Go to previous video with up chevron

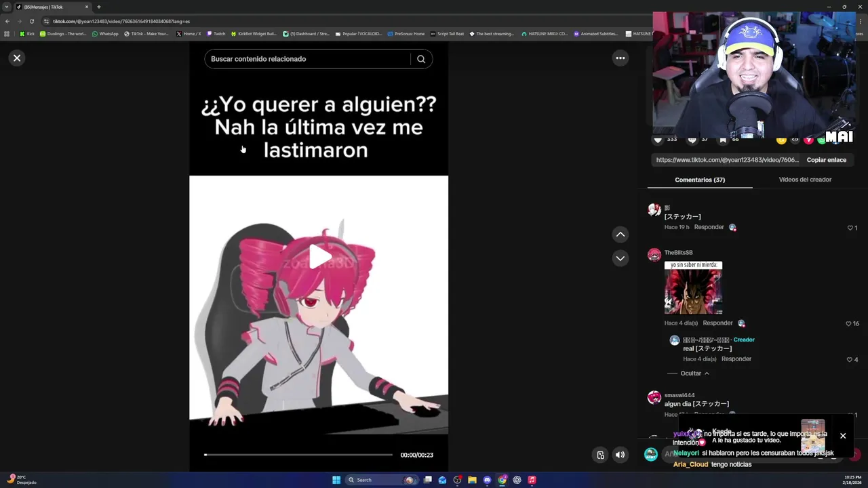pos(620,235)
